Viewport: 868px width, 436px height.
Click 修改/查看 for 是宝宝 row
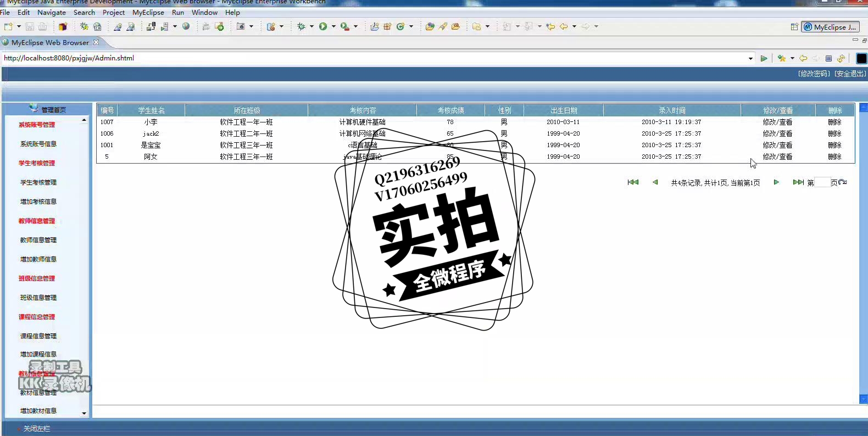[777, 145]
